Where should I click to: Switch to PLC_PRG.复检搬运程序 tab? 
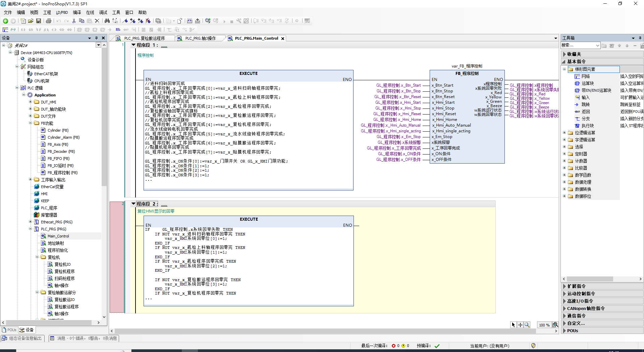pyautogui.click(x=145, y=38)
